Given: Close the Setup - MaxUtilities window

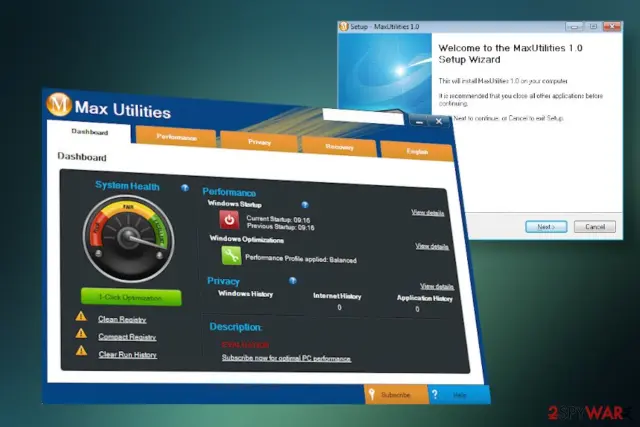Looking at the screenshot, I should (611, 27).
